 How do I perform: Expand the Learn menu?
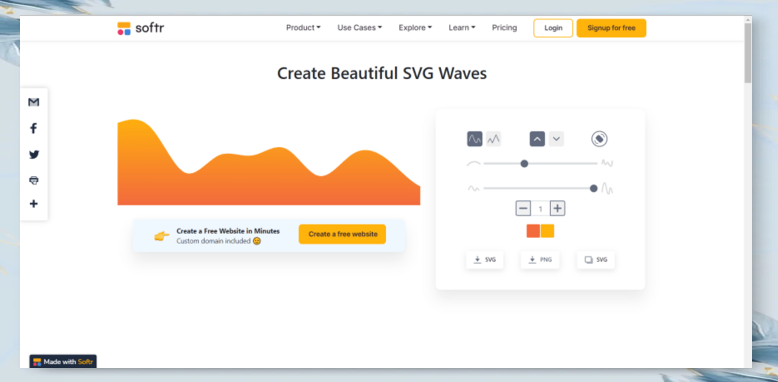coord(462,28)
